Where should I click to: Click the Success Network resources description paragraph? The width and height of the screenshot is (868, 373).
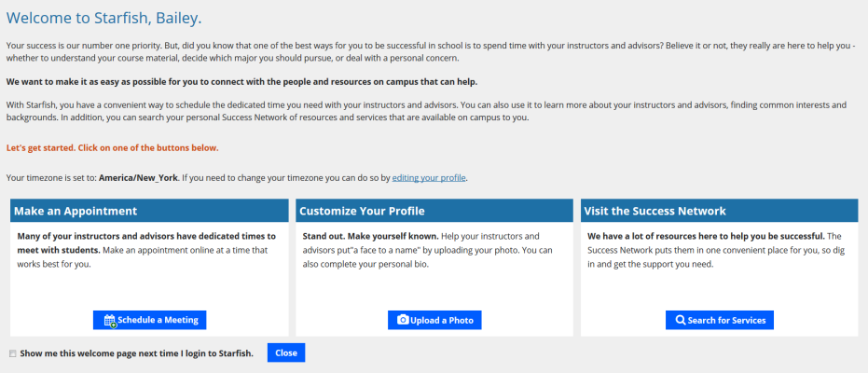coord(715,250)
